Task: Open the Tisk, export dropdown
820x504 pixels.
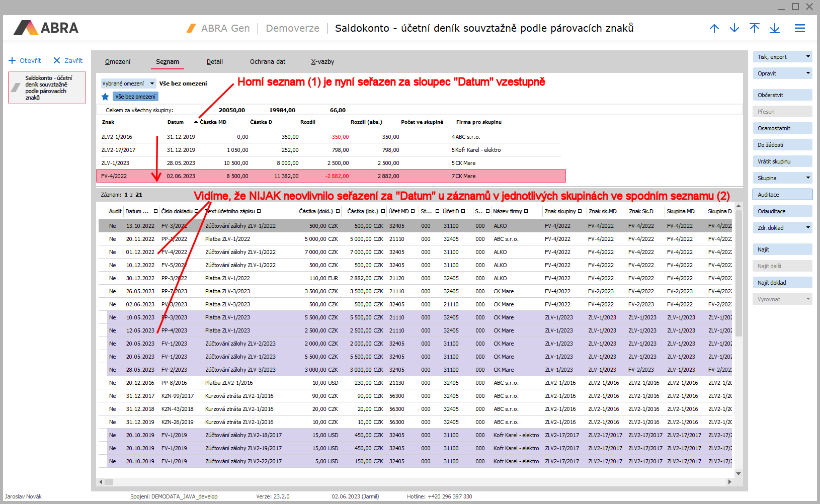Action: tap(808, 57)
